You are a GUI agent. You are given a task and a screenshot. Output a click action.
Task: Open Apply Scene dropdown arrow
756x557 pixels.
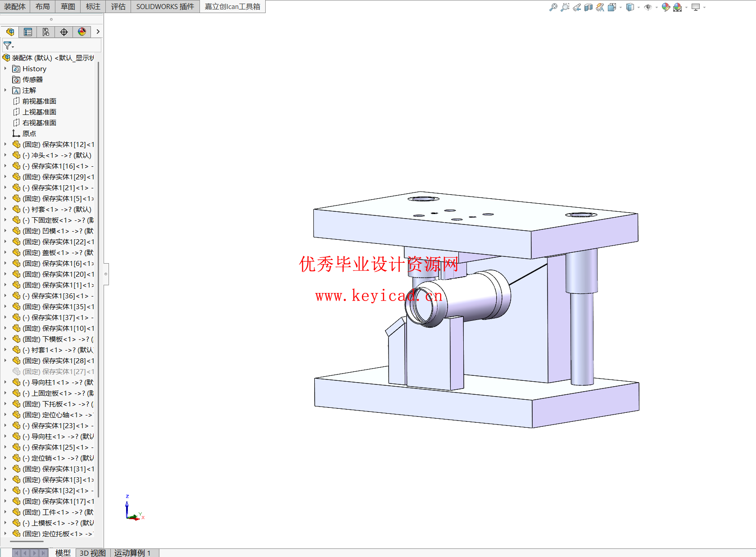(x=686, y=7)
